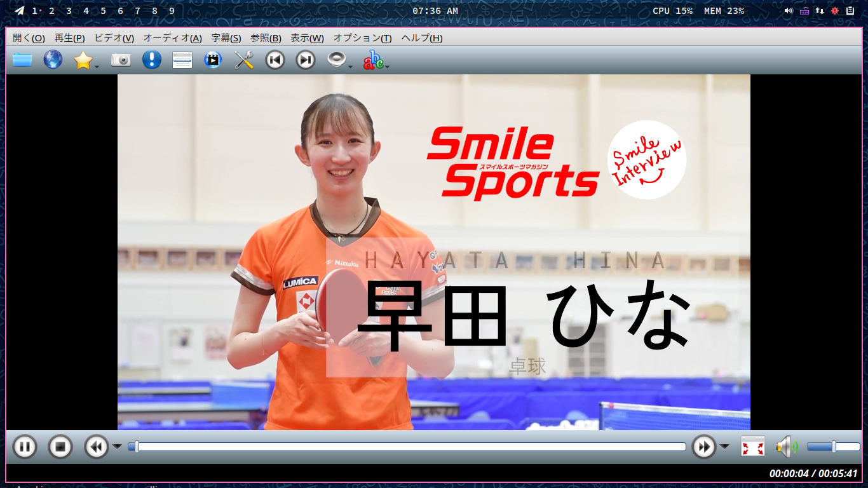Click the volume slider
Image resolution: width=868 pixels, height=488 pixels.
[833, 447]
